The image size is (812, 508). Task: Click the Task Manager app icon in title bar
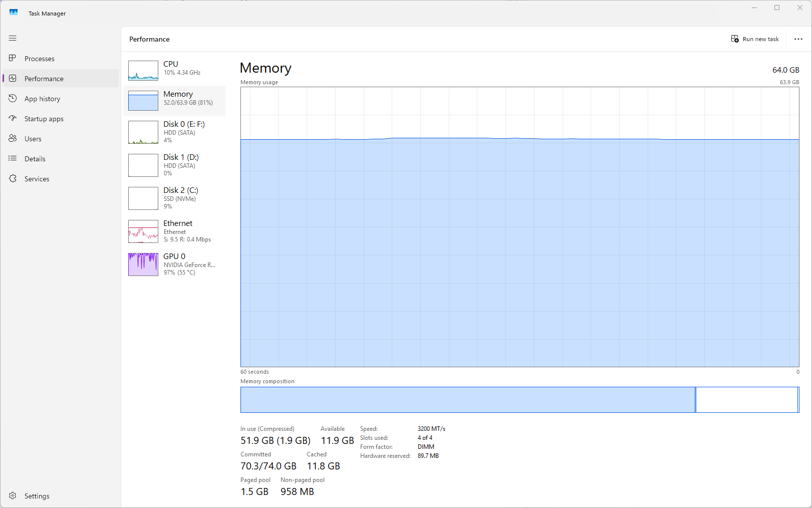(x=14, y=13)
